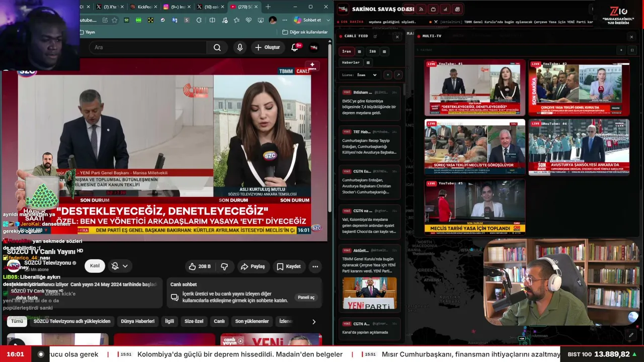
Task: Focus the YouTube Ara search field
Action: (x=148, y=47)
